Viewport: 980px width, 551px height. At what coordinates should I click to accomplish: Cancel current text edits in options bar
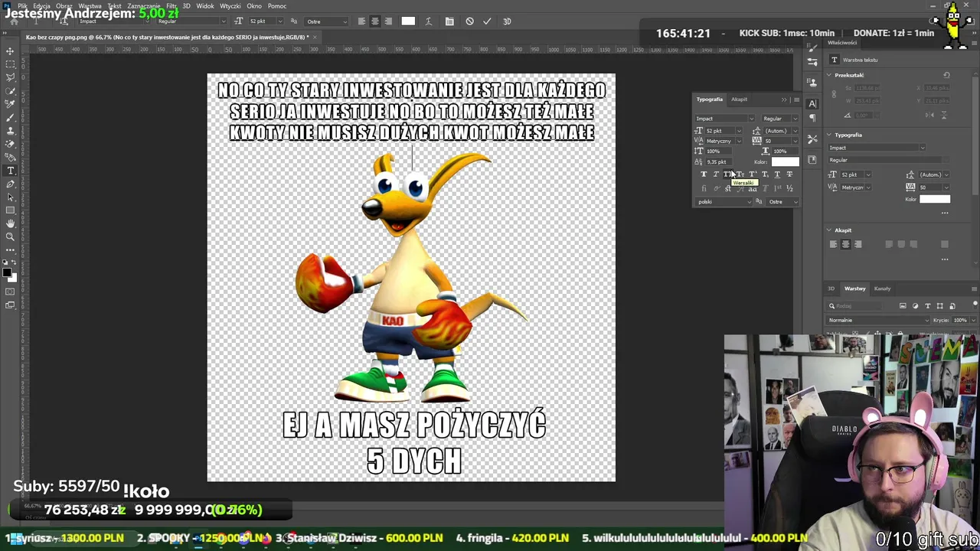[x=469, y=21]
